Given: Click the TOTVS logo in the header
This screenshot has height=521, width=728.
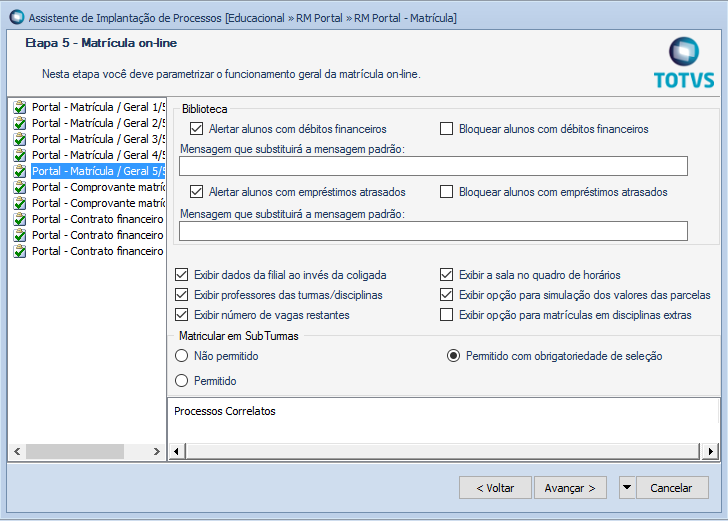Looking at the screenshot, I should tap(684, 64).
